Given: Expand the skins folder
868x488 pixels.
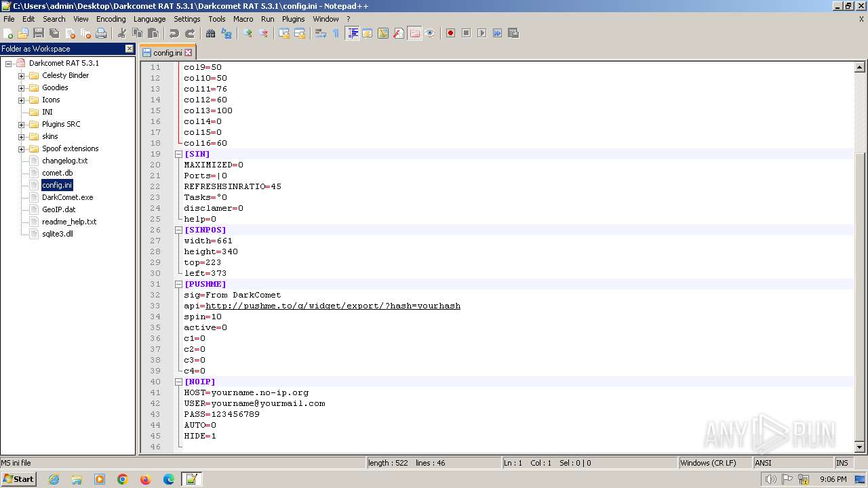Looking at the screenshot, I should click(21, 136).
